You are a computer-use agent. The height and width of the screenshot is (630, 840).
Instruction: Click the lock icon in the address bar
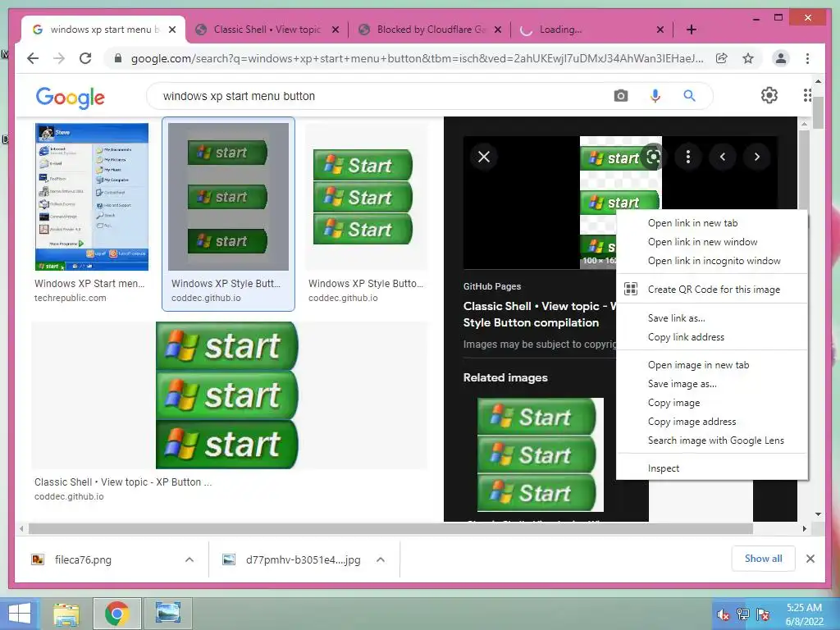[118, 58]
